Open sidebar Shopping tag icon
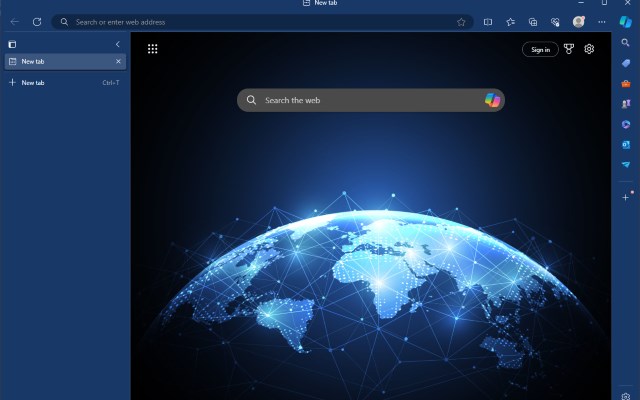 [x=625, y=63]
